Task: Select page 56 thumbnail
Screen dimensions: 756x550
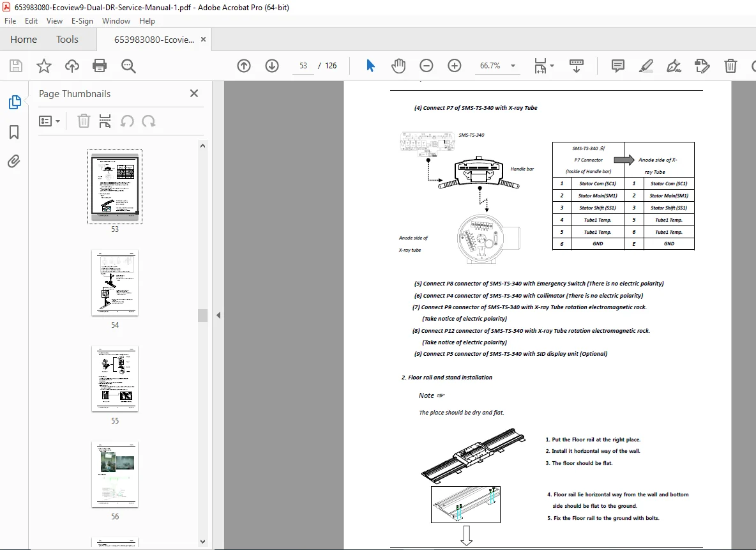Action: [115, 475]
